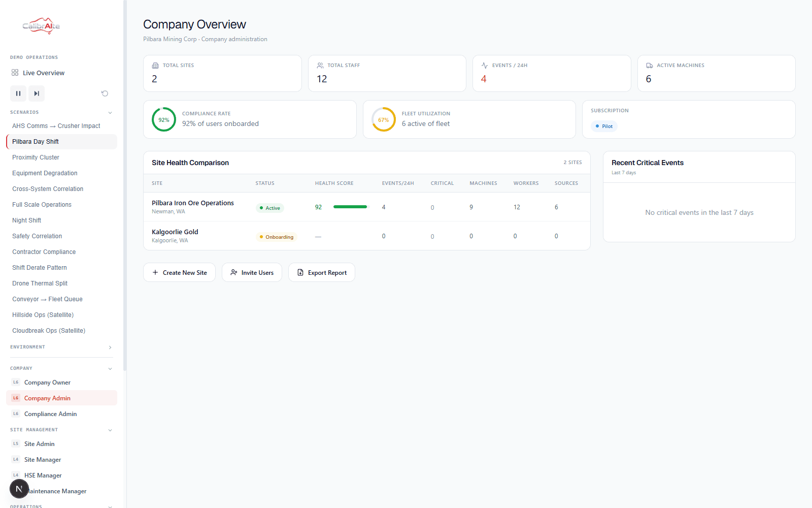Select Hillside Ops (Satellite) scenario
The height and width of the screenshot is (508, 812).
tap(61, 315)
